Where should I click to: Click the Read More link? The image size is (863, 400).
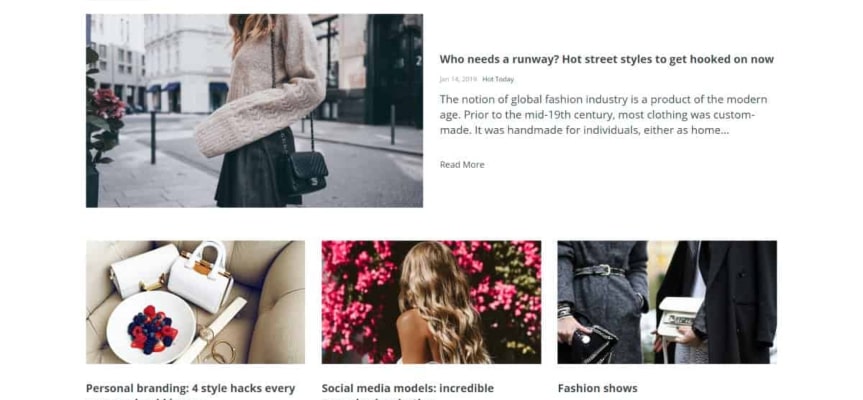coord(462,165)
